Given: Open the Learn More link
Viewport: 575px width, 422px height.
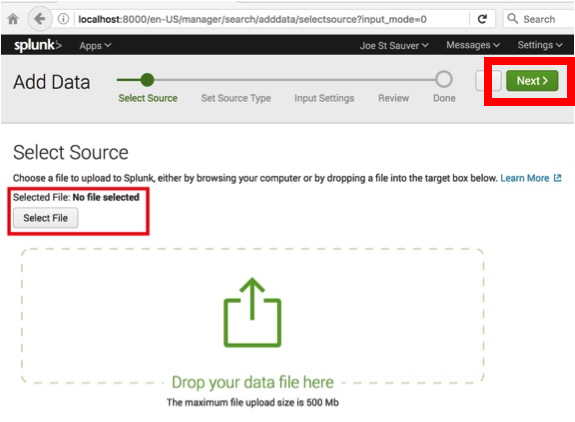Looking at the screenshot, I should pyautogui.click(x=524, y=178).
